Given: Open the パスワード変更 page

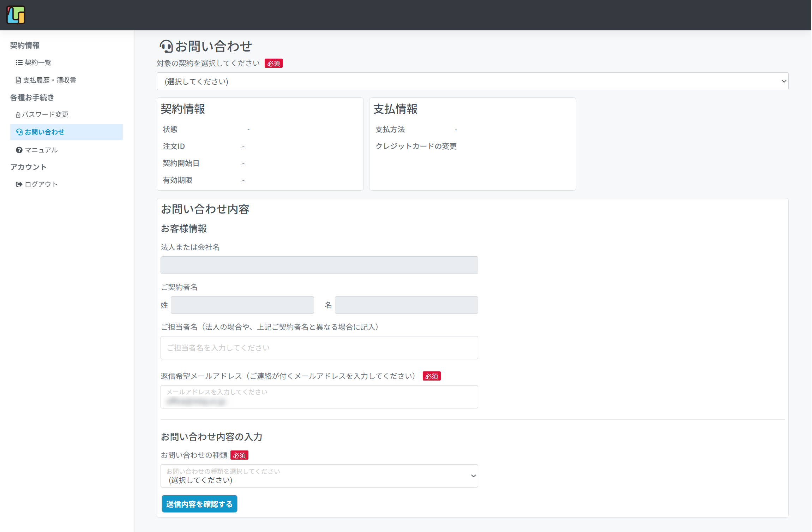Looking at the screenshot, I should [45, 114].
